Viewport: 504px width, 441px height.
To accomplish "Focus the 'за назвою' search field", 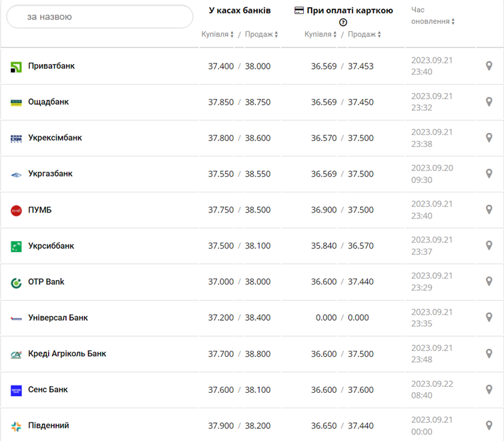I will coord(100,17).
